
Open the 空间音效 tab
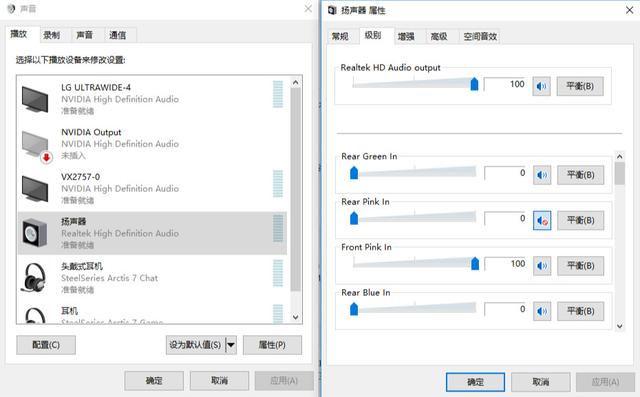pos(480,37)
